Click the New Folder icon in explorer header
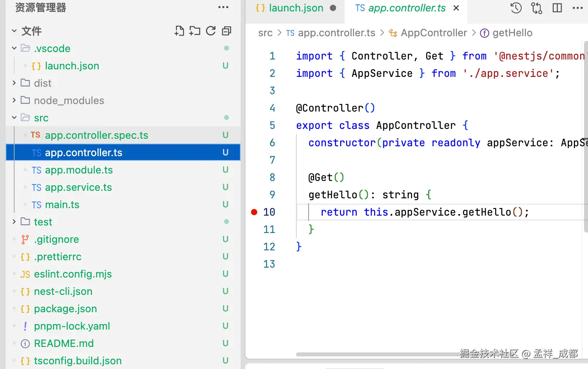Image resolution: width=588 pixels, height=369 pixels. [195, 31]
